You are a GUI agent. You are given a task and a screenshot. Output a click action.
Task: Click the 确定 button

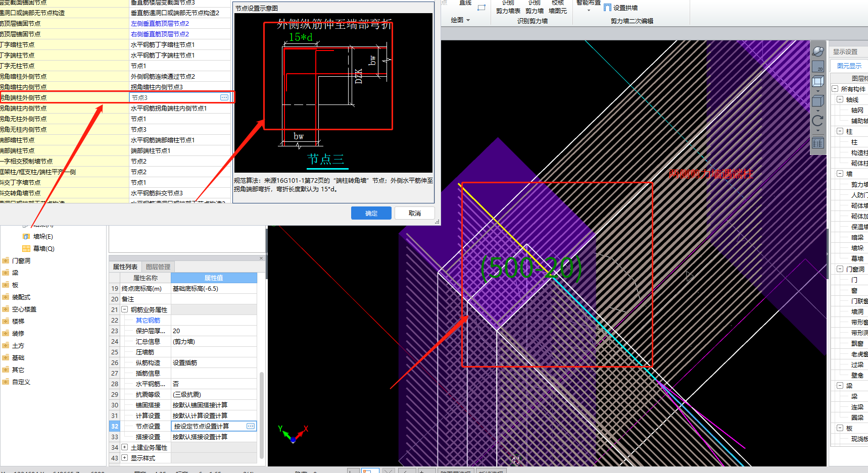(371, 213)
